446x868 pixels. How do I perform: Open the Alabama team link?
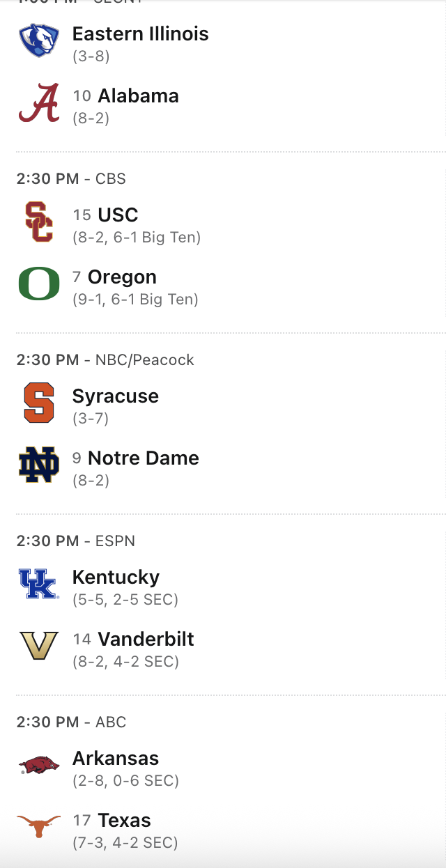coord(138,95)
